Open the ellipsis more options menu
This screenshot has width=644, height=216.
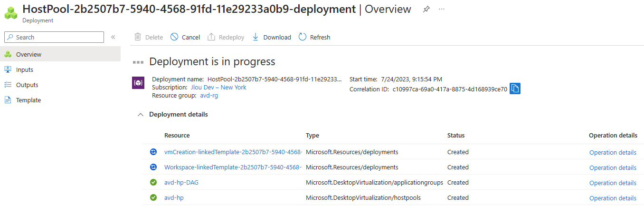pyautogui.click(x=442, y=10)
